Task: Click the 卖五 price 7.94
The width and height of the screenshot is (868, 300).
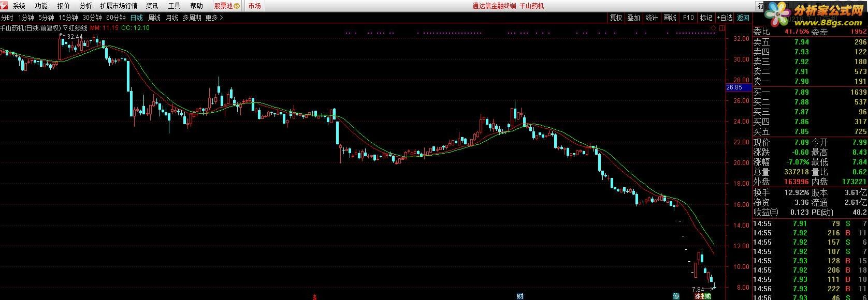Action: 801,42
